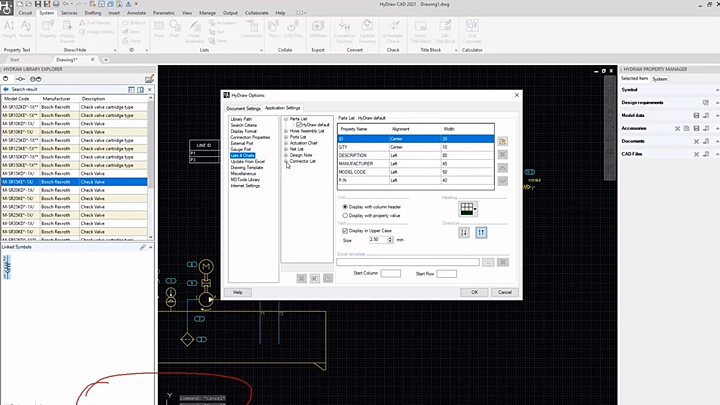This screenshot has height=405, width=720.
Task: Collapse Parts List tree node
Action: click(x=286, y=119)
